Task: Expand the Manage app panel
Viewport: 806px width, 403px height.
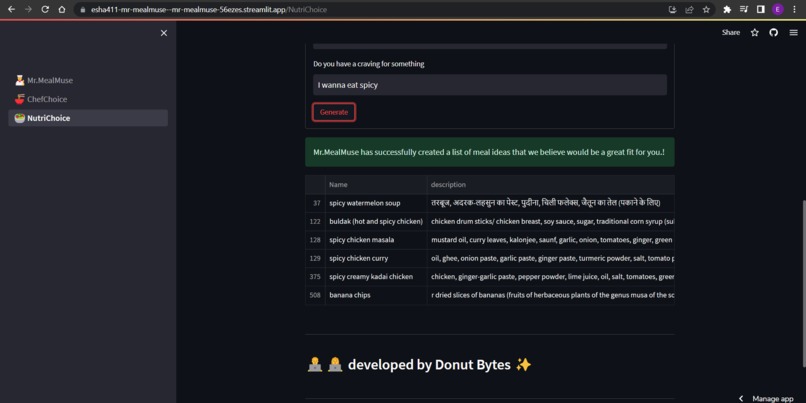Action: [766, 398]
